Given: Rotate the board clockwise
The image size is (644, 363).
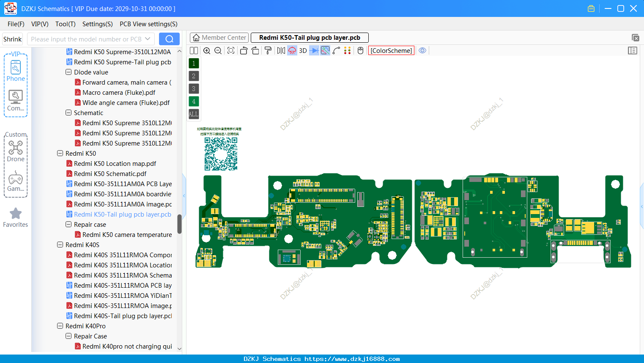Looking at the screenshot, I should tap(255, 50).
